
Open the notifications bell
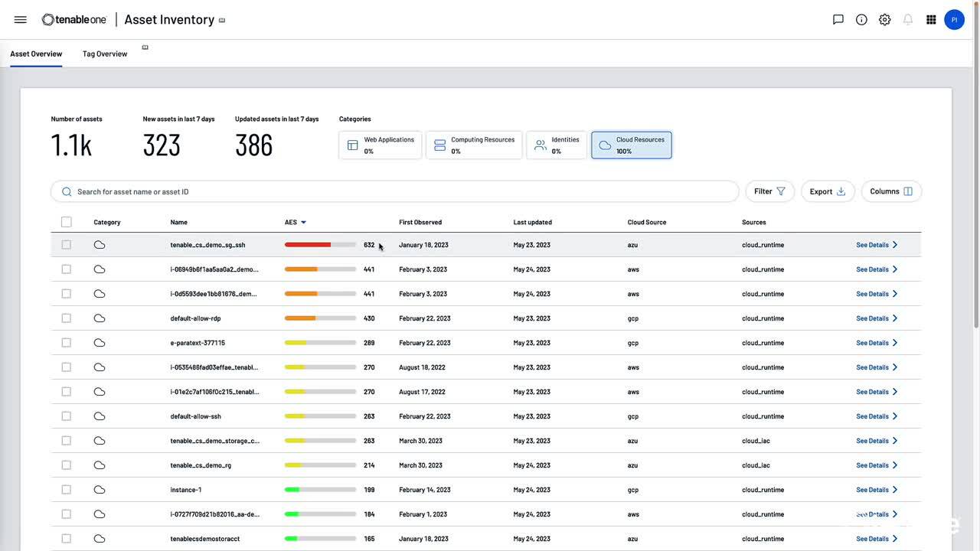tap(908, 20)
